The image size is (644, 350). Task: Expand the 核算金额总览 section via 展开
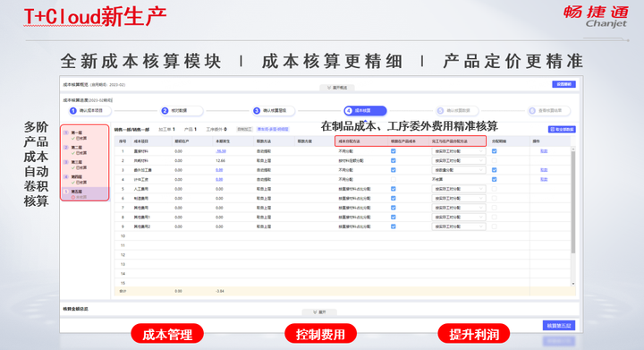click(319, 312)
